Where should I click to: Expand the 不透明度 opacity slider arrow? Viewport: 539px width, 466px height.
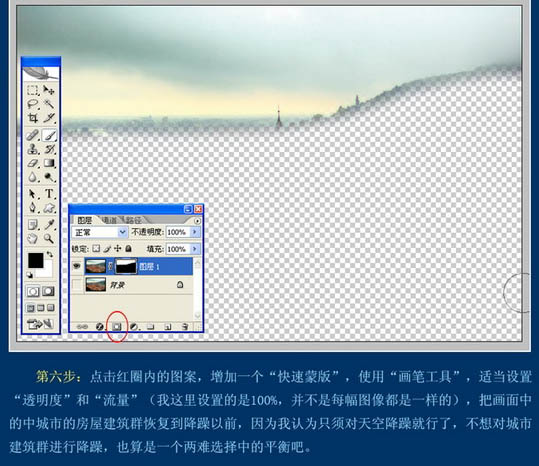pos(195,232)
